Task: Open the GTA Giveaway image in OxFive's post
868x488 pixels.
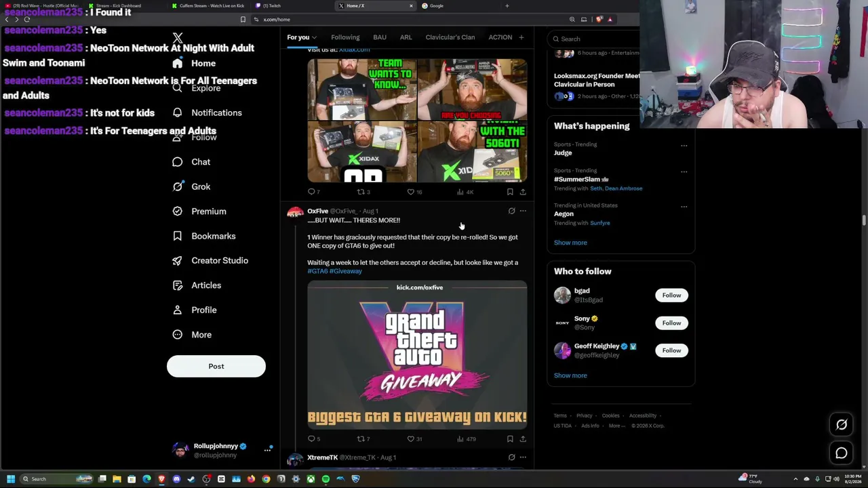Action: (x=417, y=355)
